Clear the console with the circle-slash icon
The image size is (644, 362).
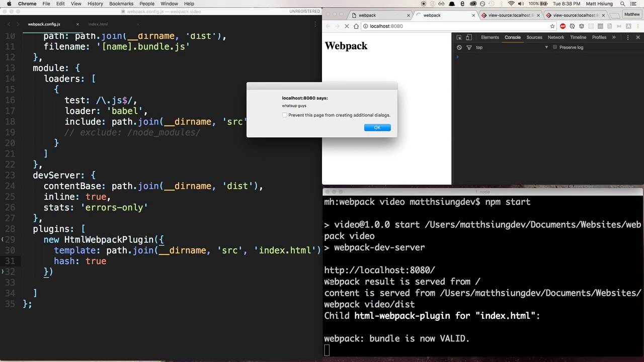(459, 47)
